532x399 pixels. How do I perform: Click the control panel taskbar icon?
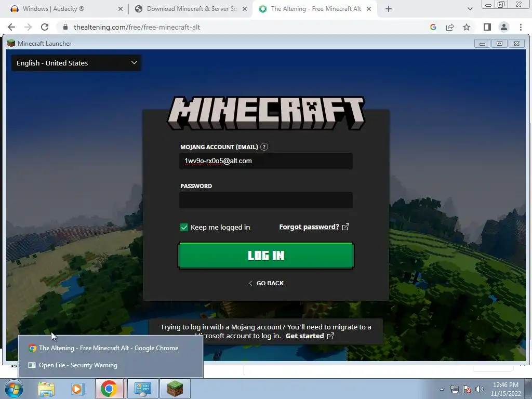point(142,389)
